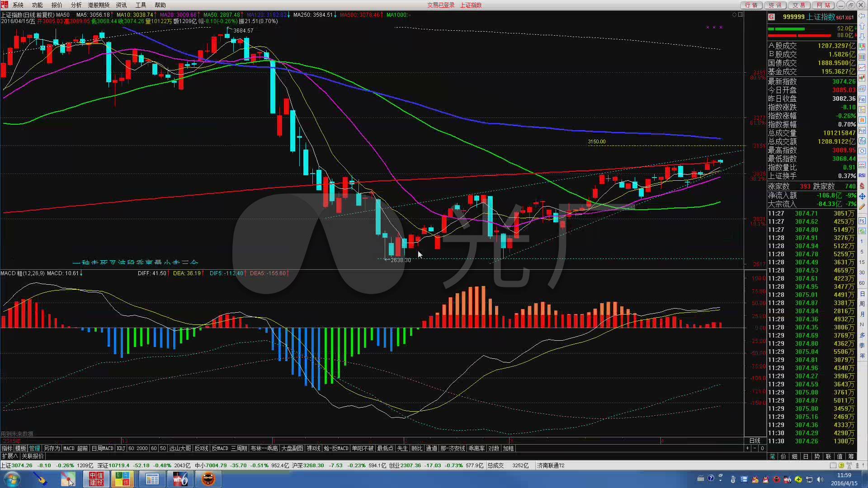Choose the 日周MACD indicator
The image size is (868, 488).
point(102,448)
